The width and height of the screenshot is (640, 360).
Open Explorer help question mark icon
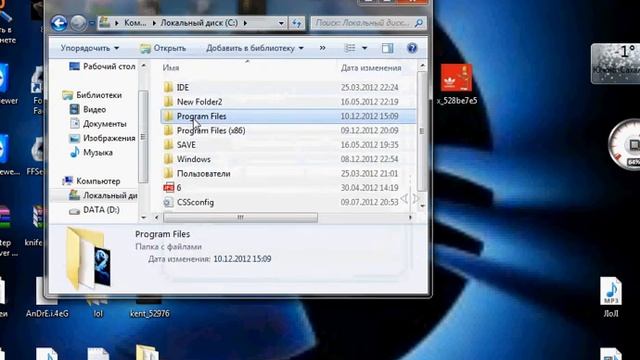pyautogui.click(x=412, y=48)
